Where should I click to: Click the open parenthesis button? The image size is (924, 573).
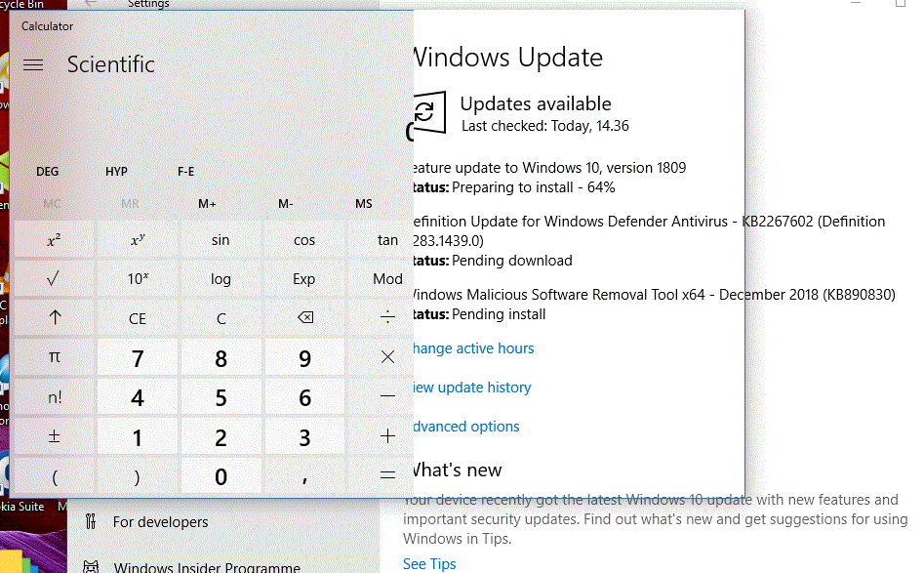point(55,475)
